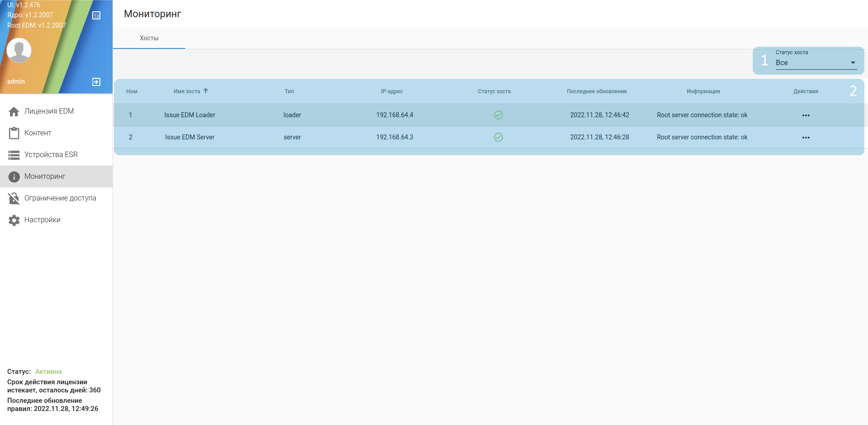Click the IP-адрес column header
868x425 pixels.
(x=392, y=91)
